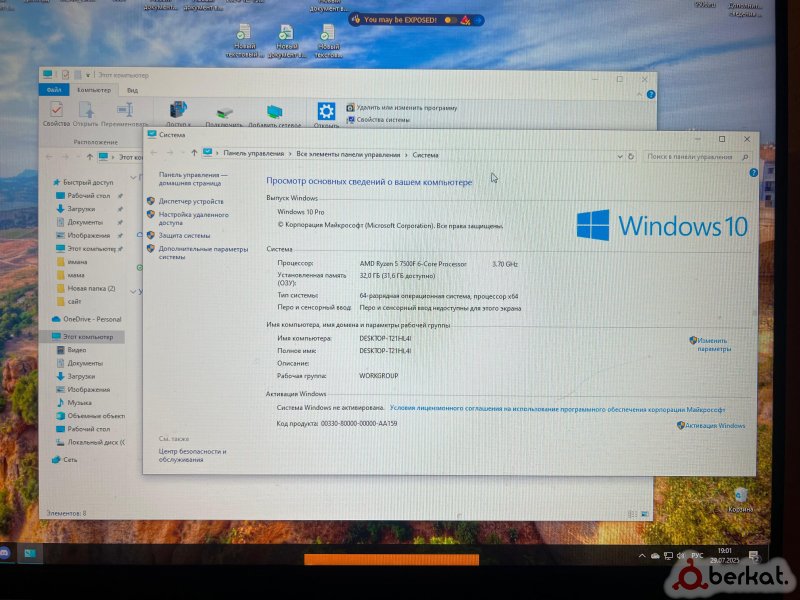This screenshot has width=800, height=600.
Task: Open Корзина icon on the desktop
Action: click(741, 497)
